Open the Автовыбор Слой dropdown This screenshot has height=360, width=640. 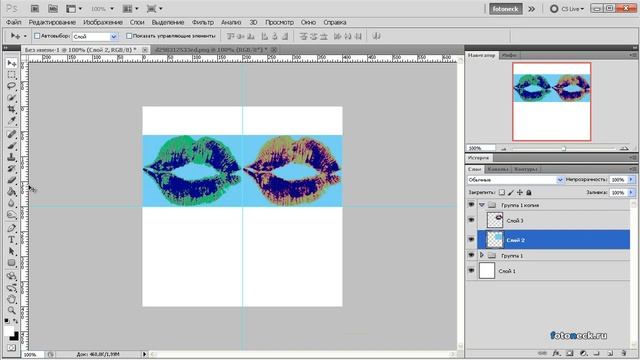95,36
